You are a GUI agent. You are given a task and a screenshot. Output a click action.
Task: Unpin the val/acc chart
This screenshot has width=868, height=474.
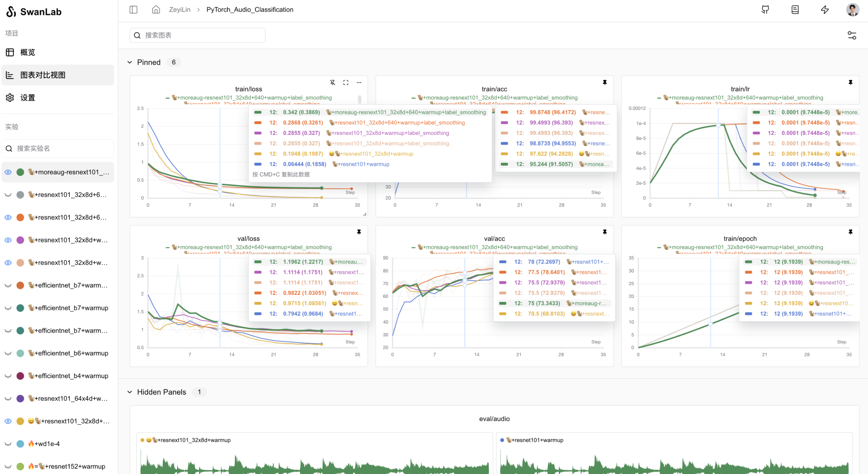pos(604,232)
